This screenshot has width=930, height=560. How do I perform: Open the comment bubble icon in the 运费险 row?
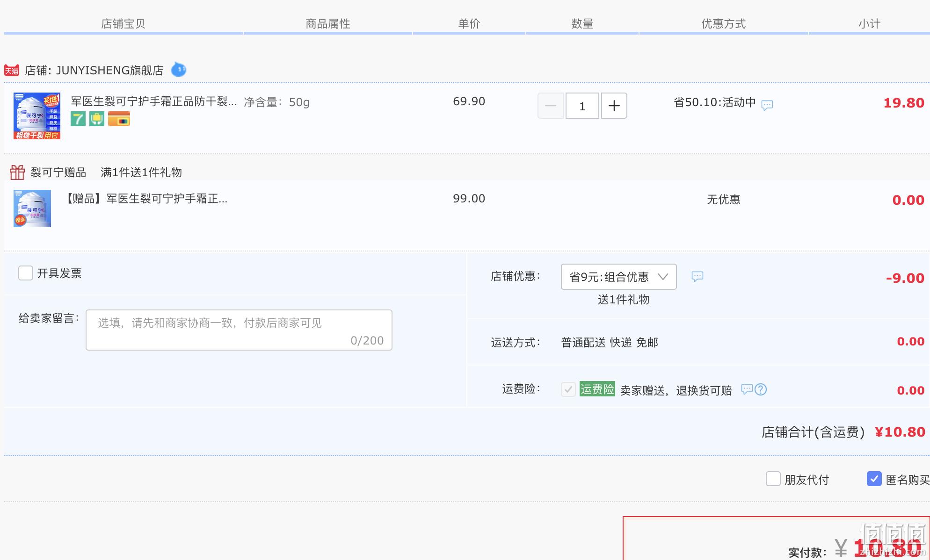click(747, 389)
